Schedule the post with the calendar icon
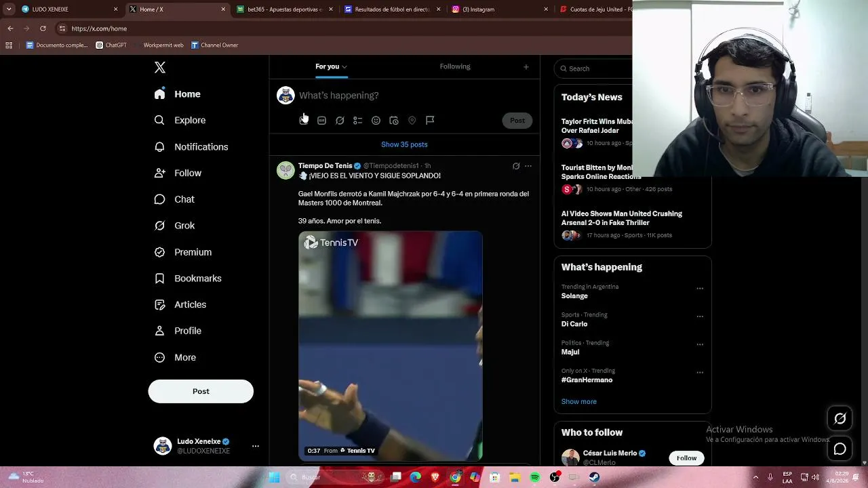The height and width of the screenshot is (488, 868). pyautogui.click(x=394, y=120)
